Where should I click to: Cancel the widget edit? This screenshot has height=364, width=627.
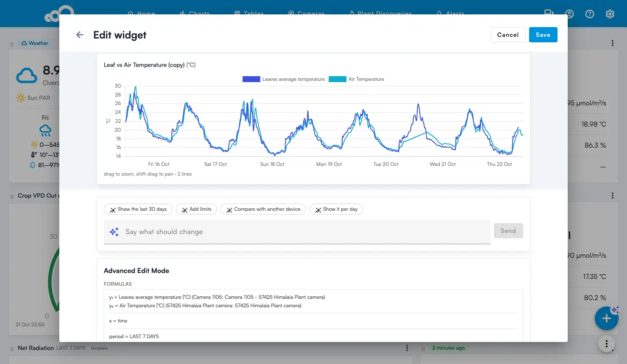(508, 35)
